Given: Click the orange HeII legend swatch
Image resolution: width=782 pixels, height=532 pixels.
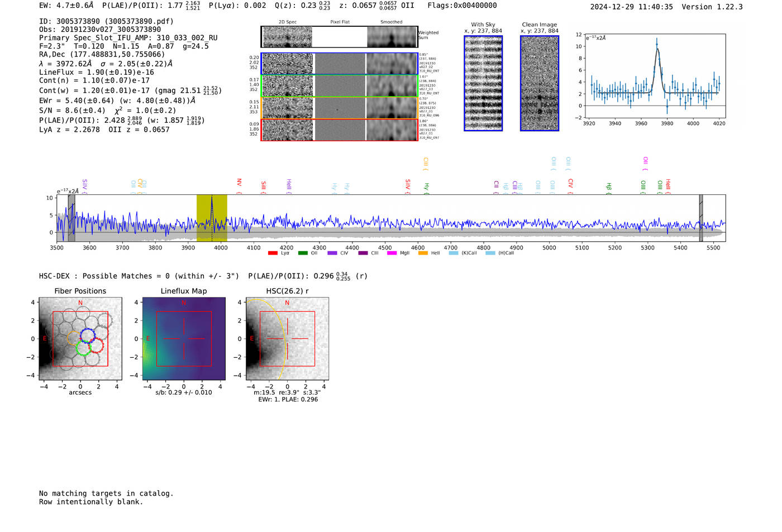Looking at the screenshot, I should pos(423,253).
